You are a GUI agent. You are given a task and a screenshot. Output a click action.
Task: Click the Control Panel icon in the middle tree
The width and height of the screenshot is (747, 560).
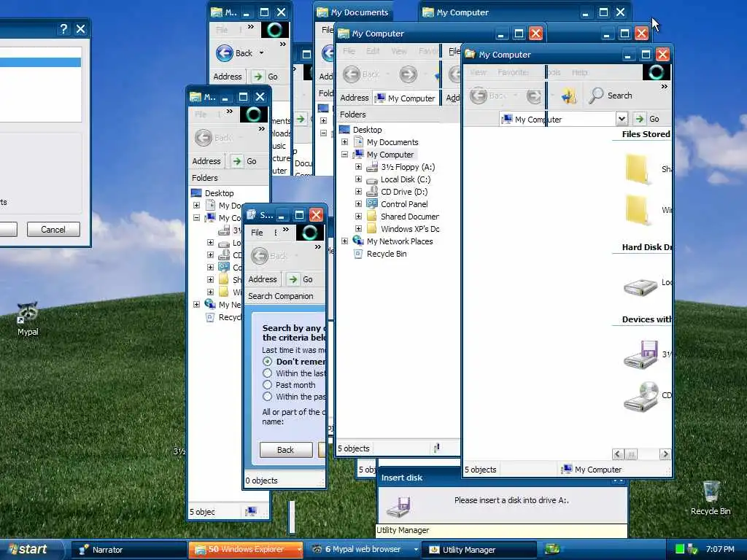pos(372,204)
